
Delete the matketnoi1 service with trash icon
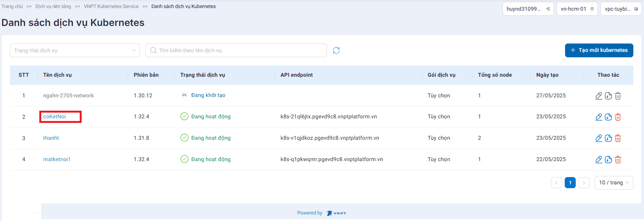click(618, 160)
